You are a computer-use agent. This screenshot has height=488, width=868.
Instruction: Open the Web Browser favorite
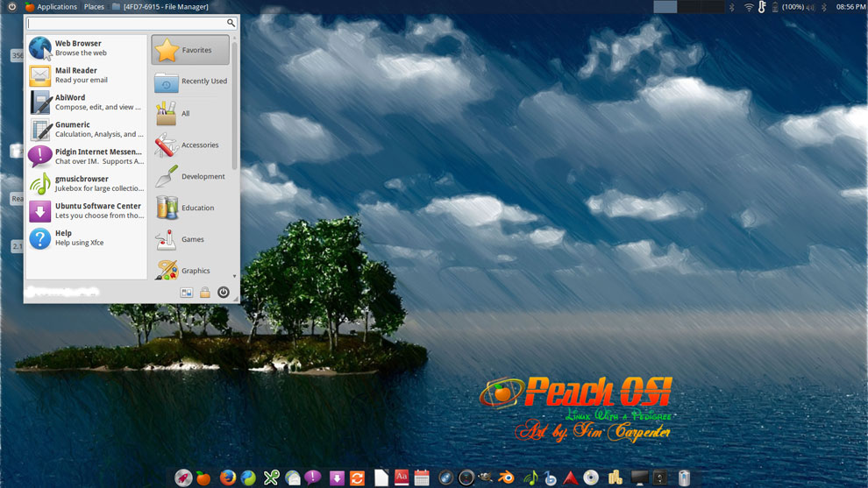[86, 48]
